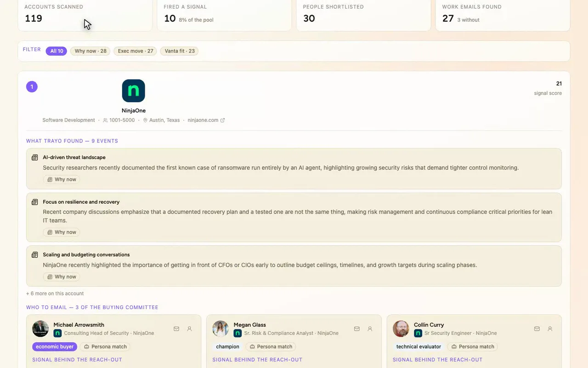Viewport: 588px width, 368px height.
Task: Click Signal behind the reach-out under Megan Glass
Action: (x=257, y=360)
